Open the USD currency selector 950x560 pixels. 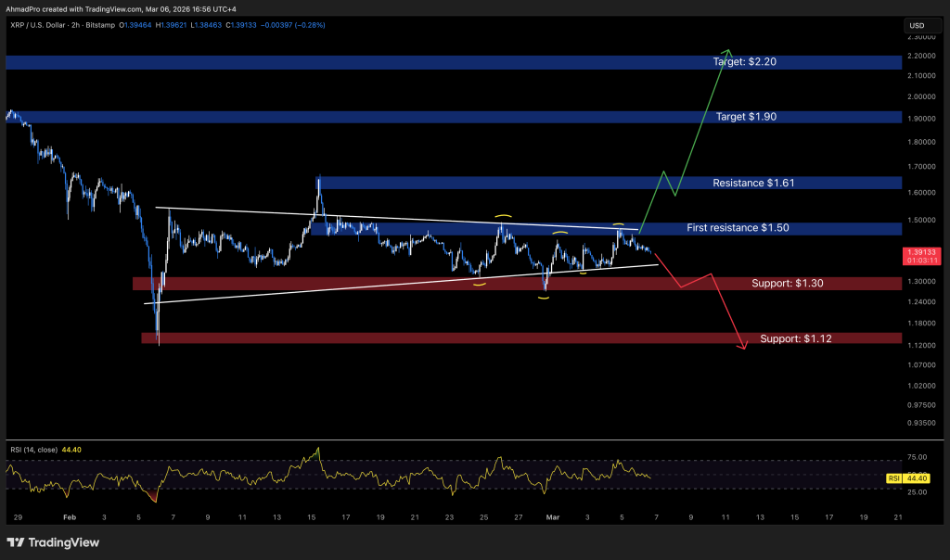point(917,25)
